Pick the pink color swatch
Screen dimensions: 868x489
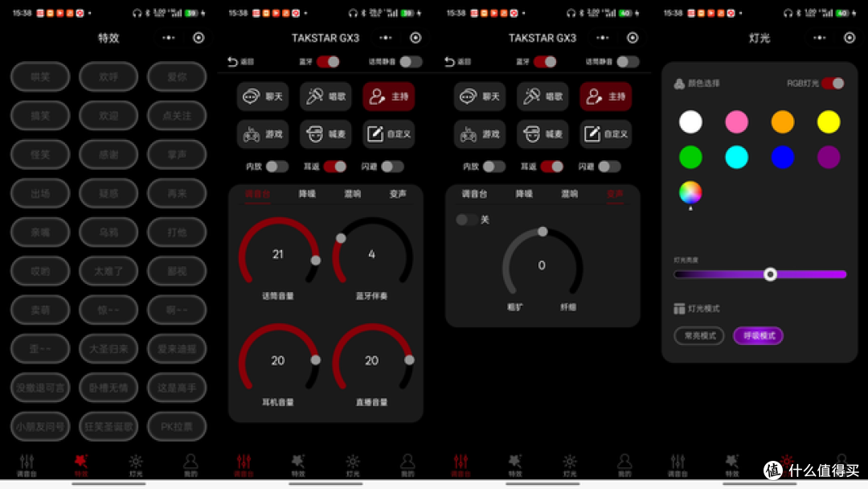coord(736,121)
